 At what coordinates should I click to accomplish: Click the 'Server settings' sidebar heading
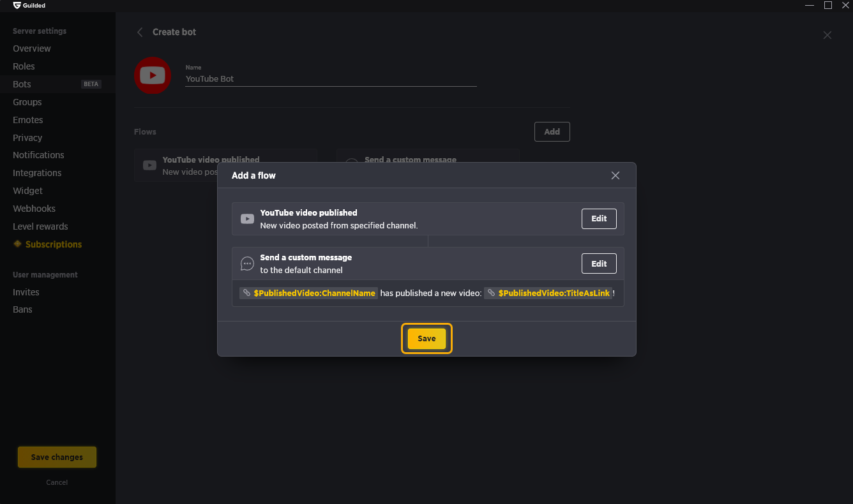40,31
